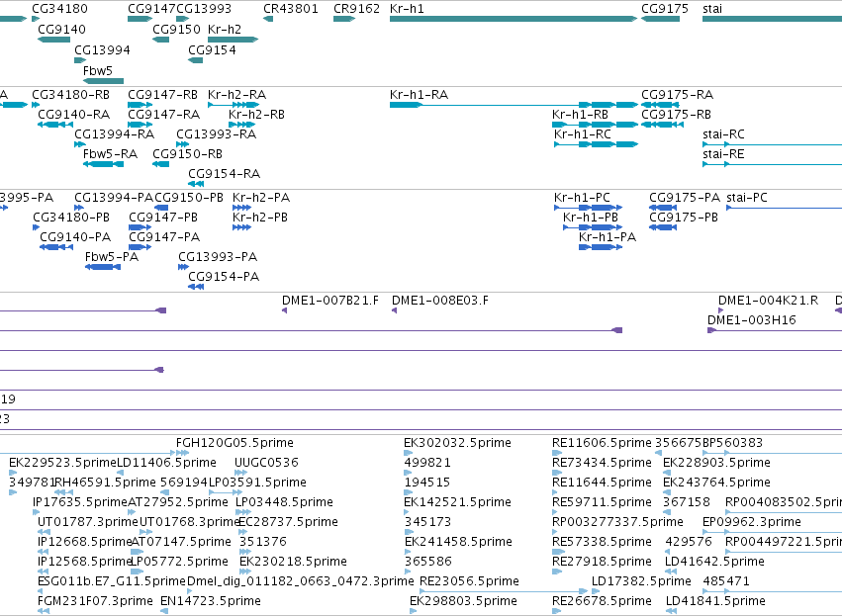842x616 pixels.
Task: Click the CG9175-PA protein label
Action: pos(685,198)
